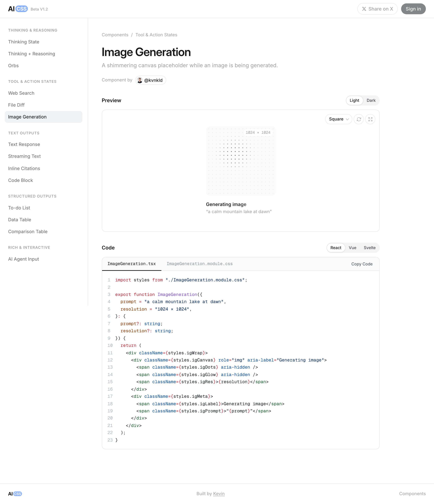Open Code Block in sidebar
This screenshot has width=434, height=504.
coord(44,181)
